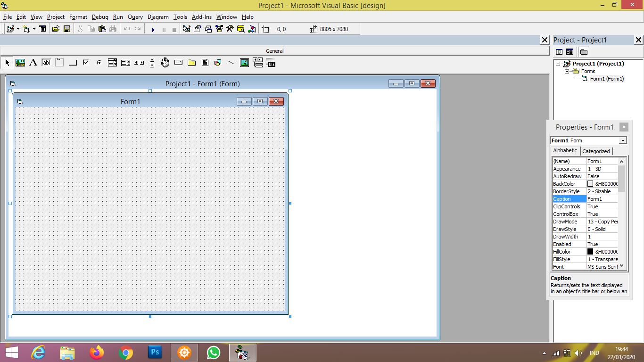Image resolution: width=644 pixels, height=362 pixels.
Task: Select the Line control tool
Action: pyautogui.click(x=231, y=63)
